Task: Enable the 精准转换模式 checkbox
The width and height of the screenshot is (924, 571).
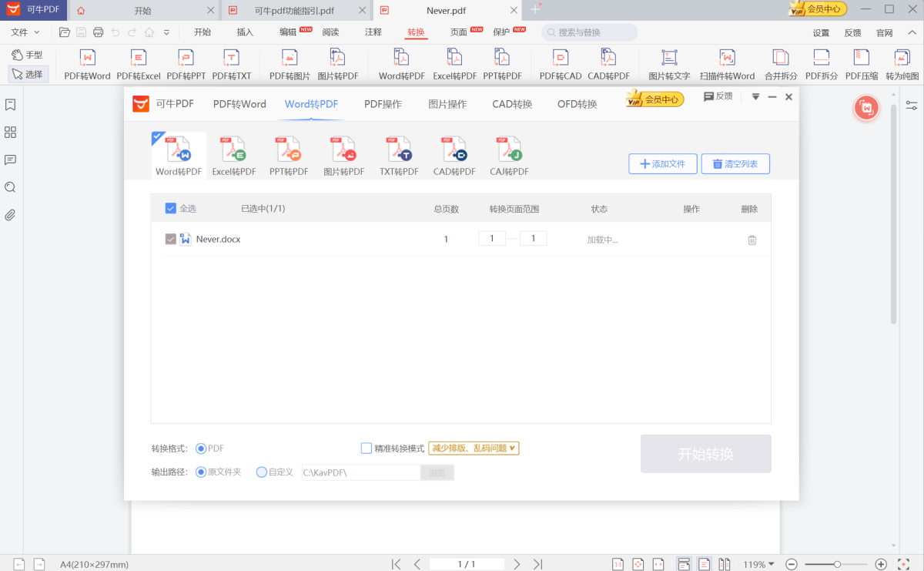Action: pyautogui.click(x=367, y=448)
